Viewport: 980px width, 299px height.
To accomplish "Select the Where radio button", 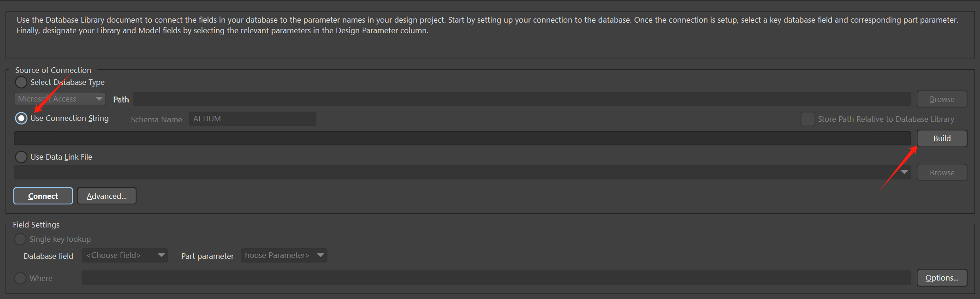I will (x=20, y=278).
